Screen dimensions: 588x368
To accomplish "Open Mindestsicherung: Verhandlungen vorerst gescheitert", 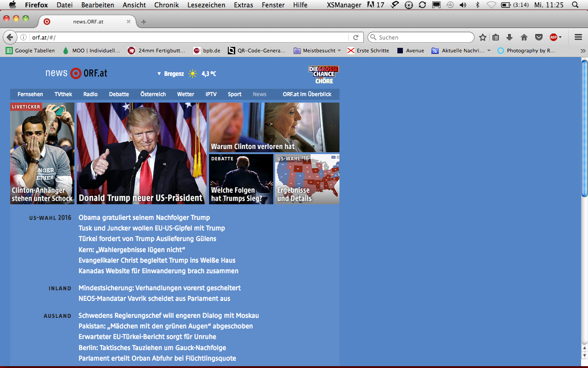I will pyautogui.click(x=160, y=288).
